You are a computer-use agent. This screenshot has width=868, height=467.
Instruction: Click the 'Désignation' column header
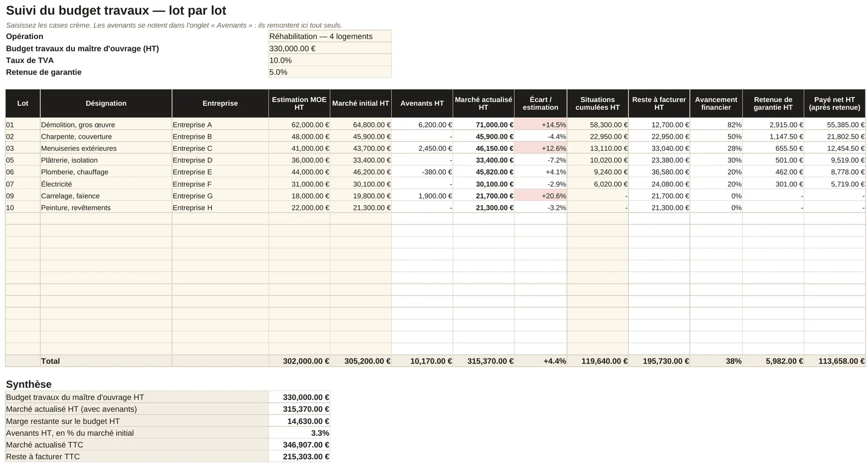coord(106,104)
